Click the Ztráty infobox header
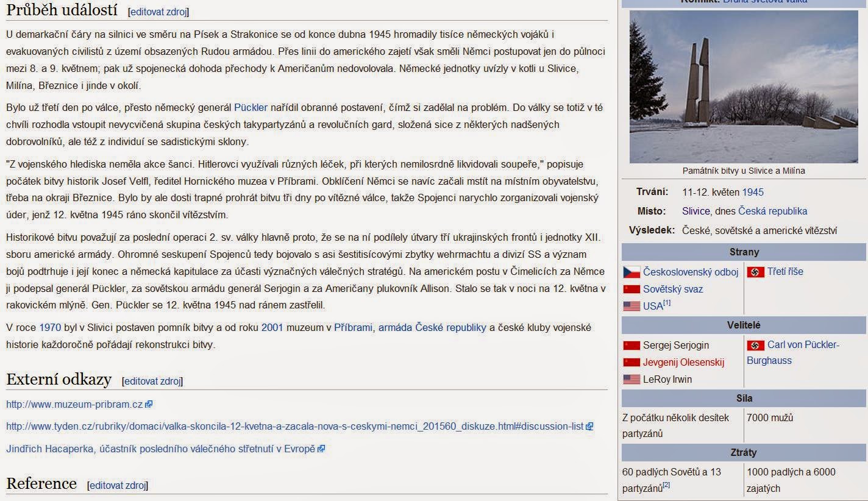Viewport: 868px width, 501px height. coord(744,453)
